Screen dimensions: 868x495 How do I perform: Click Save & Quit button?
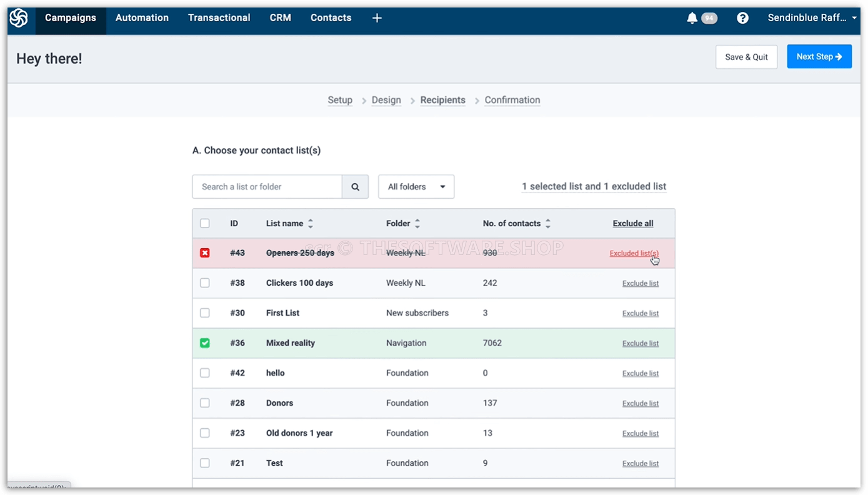pyautogui.click(x=746, y=57)
